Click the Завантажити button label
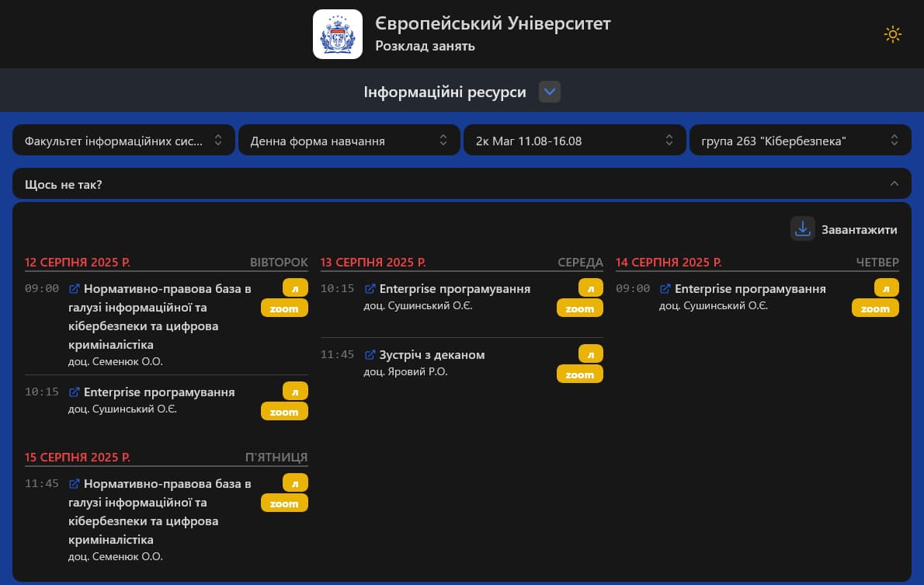The height and width of the screenshot is (585, 924). click(x=859, y=230)
